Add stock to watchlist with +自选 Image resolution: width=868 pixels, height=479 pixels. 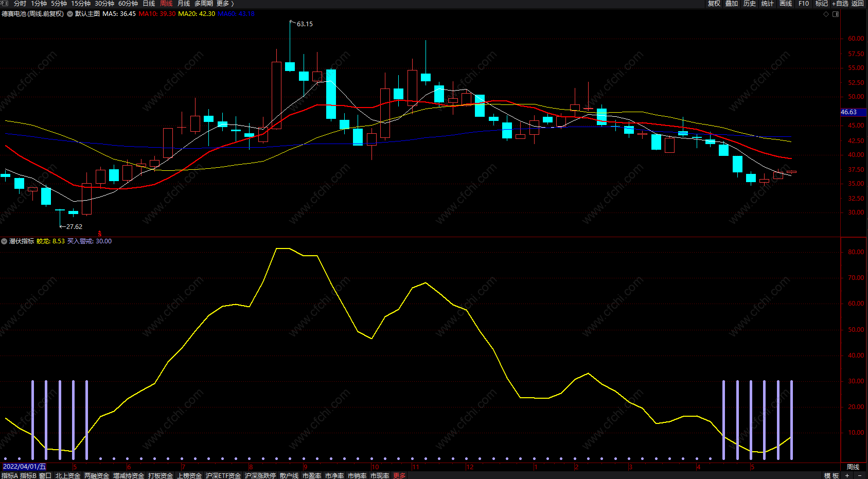tap(840, 4)
